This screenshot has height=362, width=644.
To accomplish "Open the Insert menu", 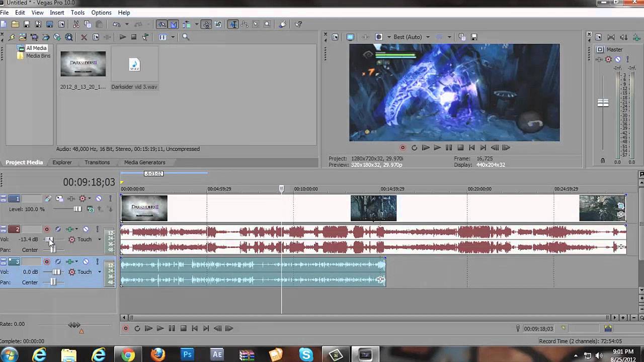I will [57, 13].
